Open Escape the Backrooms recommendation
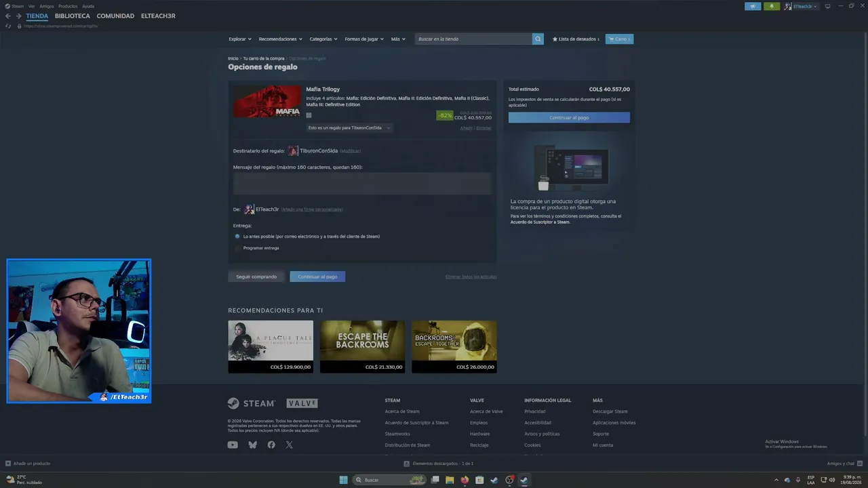The height and width of the screenshot is (488, 868). click(x=362, y=346)
